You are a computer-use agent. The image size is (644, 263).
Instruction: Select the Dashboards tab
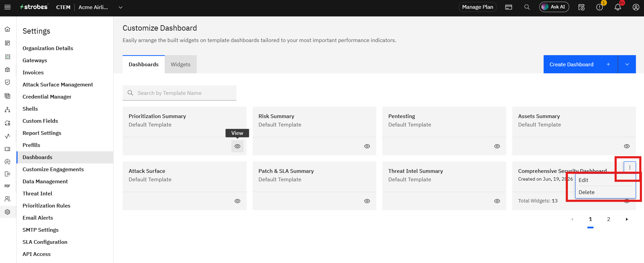[143, 64]
